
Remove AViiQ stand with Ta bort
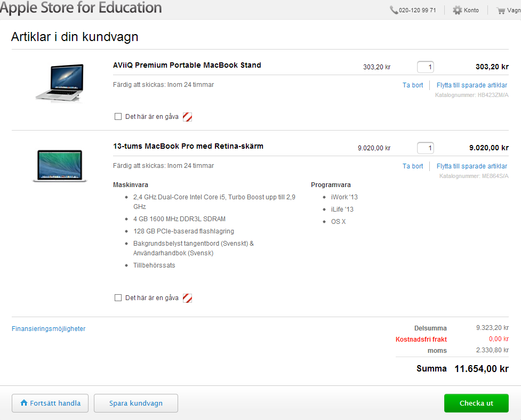click(x=413, y=85)
